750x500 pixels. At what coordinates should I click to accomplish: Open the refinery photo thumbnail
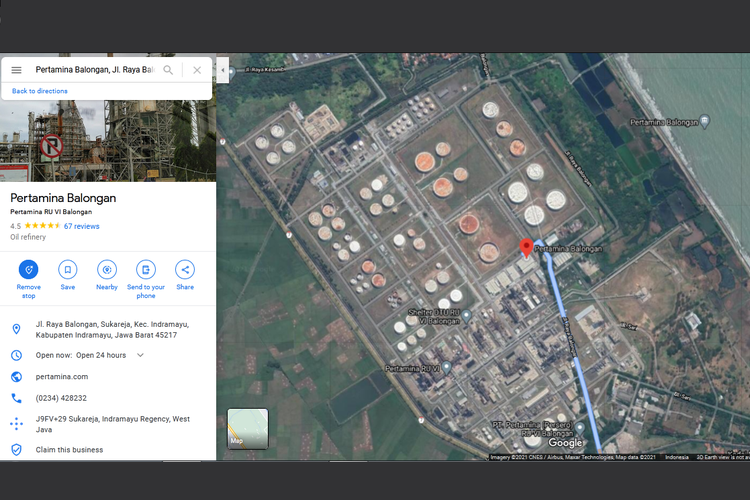[108, 141]
